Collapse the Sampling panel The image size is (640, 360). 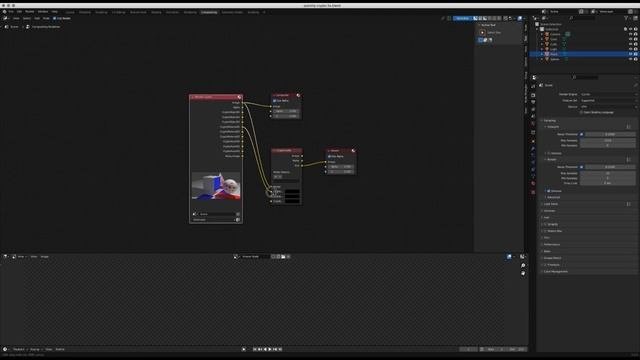(549, 121)
